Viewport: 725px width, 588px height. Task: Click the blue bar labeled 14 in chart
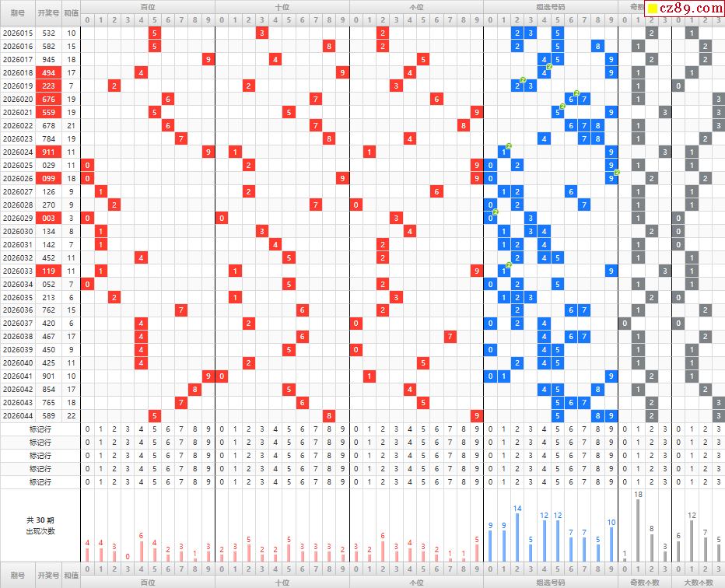[x=517, y=537]
